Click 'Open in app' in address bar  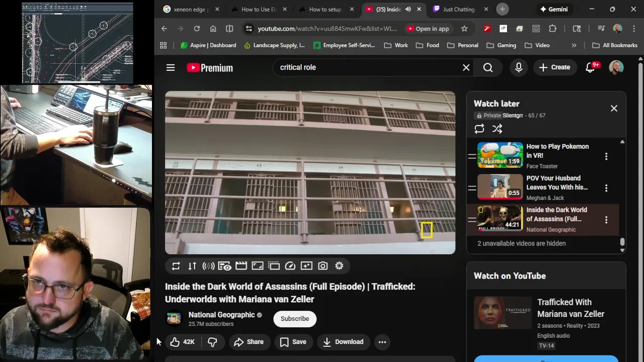pyautogui.click(x=428, y=29)
